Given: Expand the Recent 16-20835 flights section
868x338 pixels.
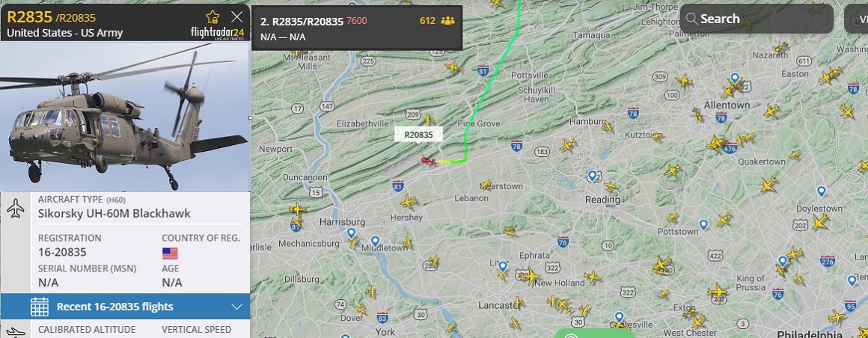Looking at the screenshot, I should pos(125,307).
